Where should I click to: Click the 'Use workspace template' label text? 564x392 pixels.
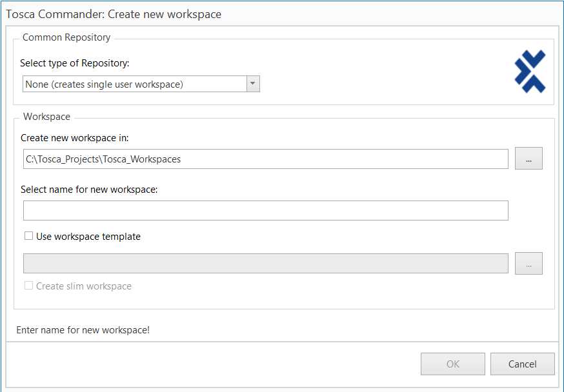88,237
